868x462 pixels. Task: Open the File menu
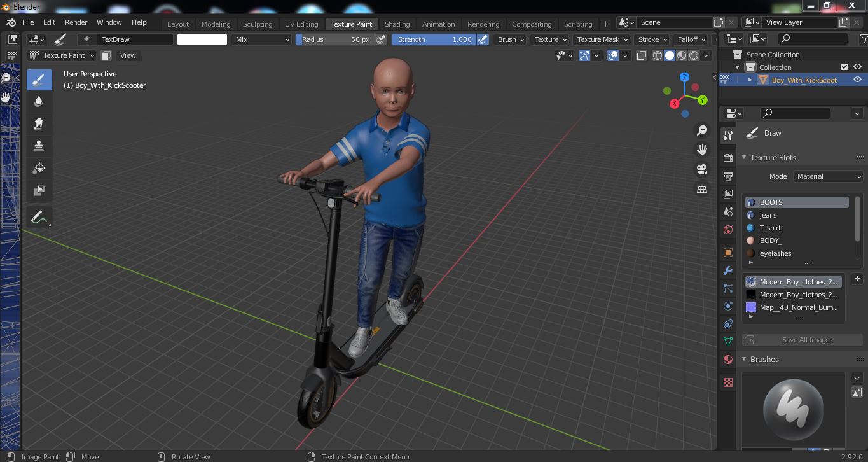(x=28, y=22)
